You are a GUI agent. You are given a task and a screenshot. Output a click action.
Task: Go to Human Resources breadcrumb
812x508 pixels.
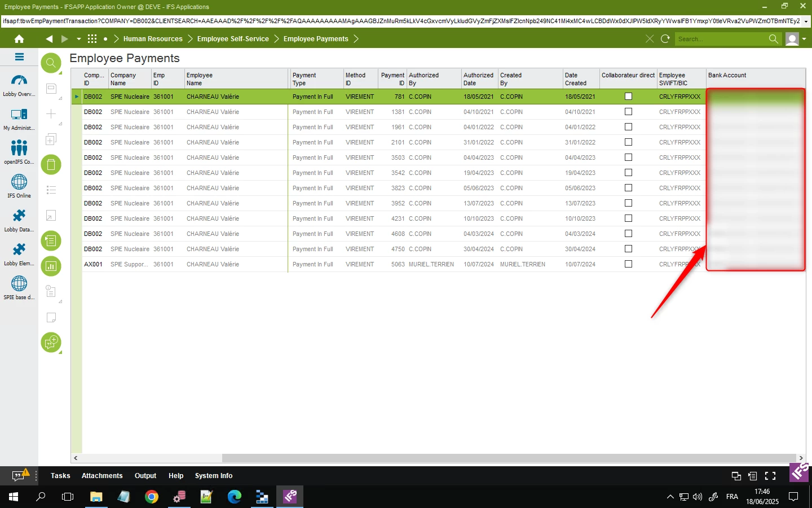(x=153, y=39)
